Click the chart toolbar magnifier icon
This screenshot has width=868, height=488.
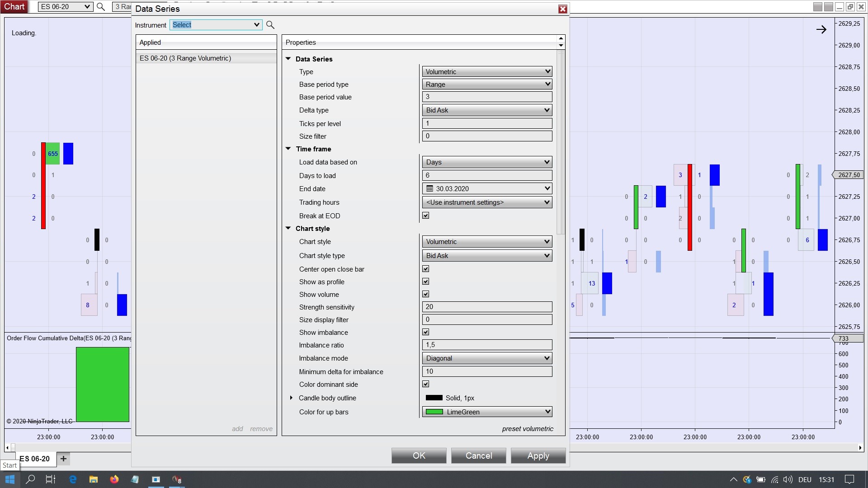coord(101,7)
